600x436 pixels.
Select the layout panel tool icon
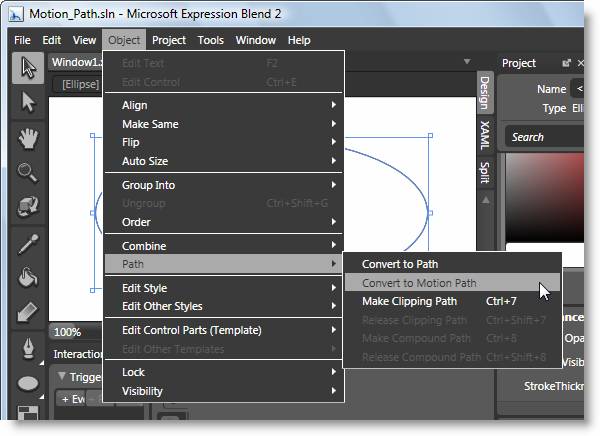point(28,412)
